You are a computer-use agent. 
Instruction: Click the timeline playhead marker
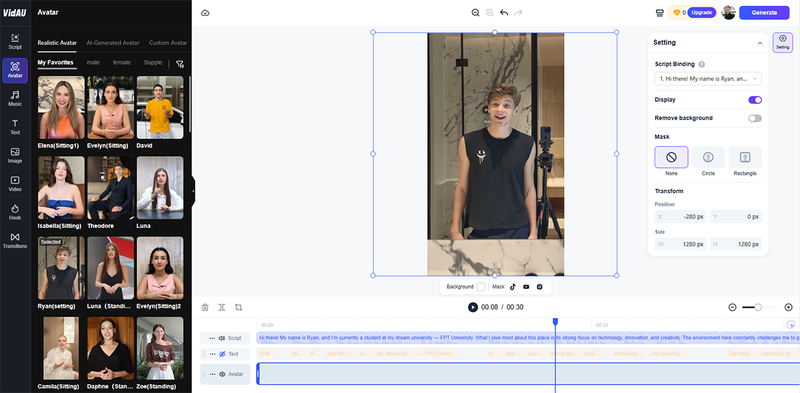pyautogui.click(x=556, y=321)
